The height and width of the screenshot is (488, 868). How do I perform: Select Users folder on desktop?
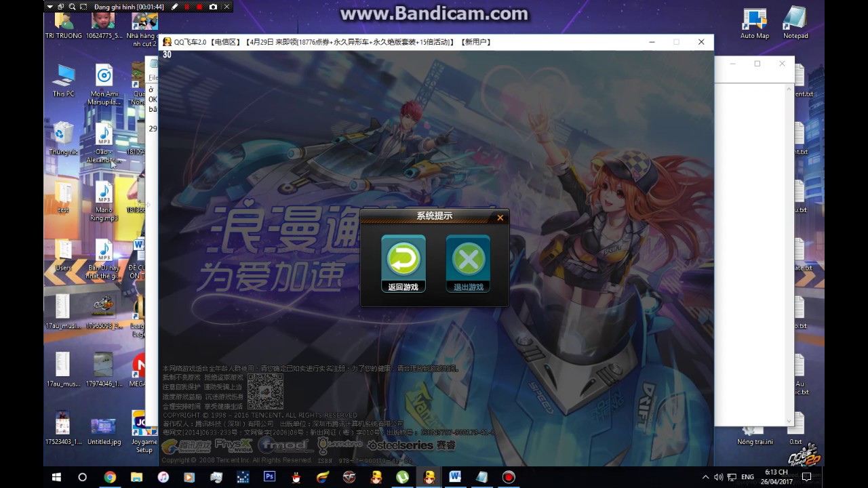point(63,255)
